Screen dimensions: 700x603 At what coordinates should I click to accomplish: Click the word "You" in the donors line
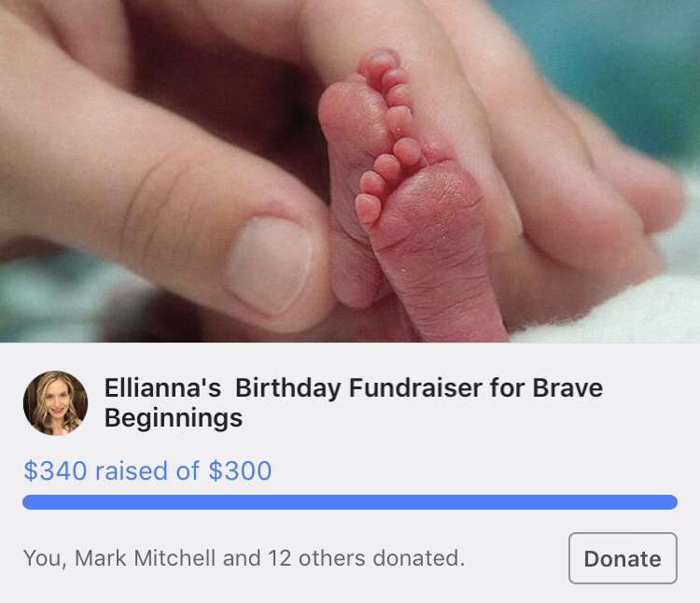click(x=42, y=558)
